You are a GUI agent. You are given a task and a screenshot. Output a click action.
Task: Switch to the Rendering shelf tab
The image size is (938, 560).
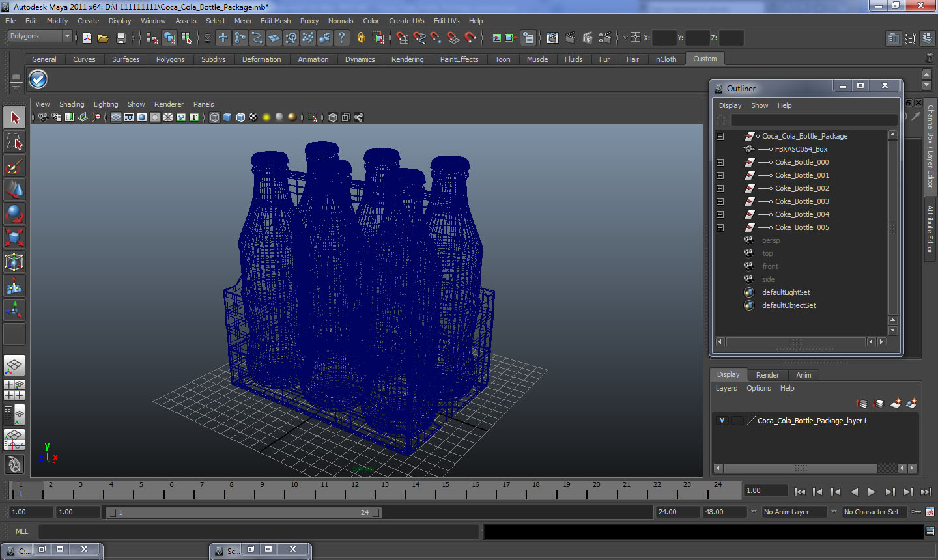click(407, 59)
